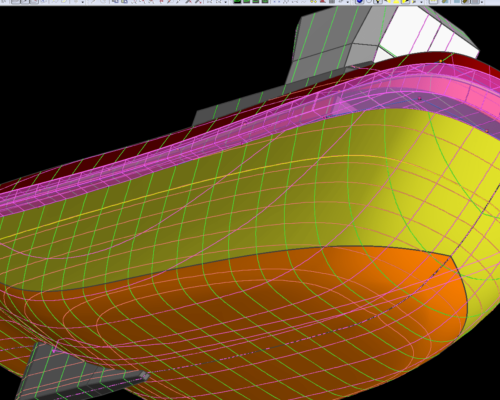
Task: Click the hollow circle icon beside blue sphere
Action: click(369, 1)
